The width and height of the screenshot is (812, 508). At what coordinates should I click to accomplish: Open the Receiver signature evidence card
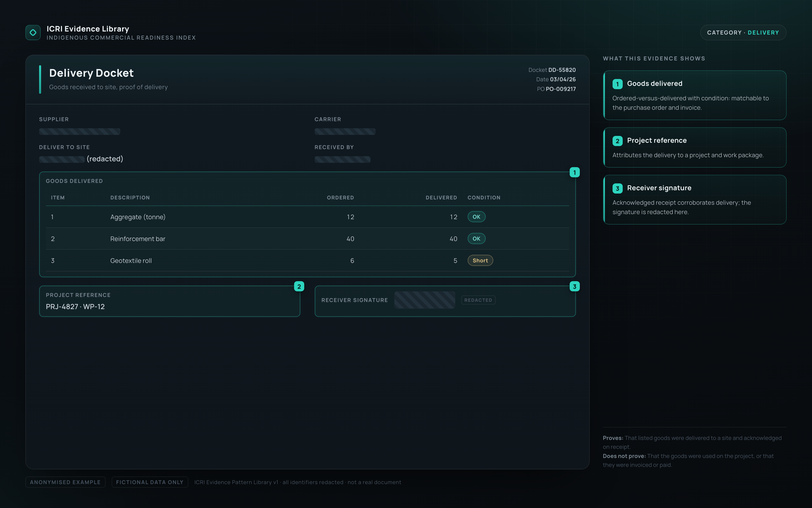point(694,200)
